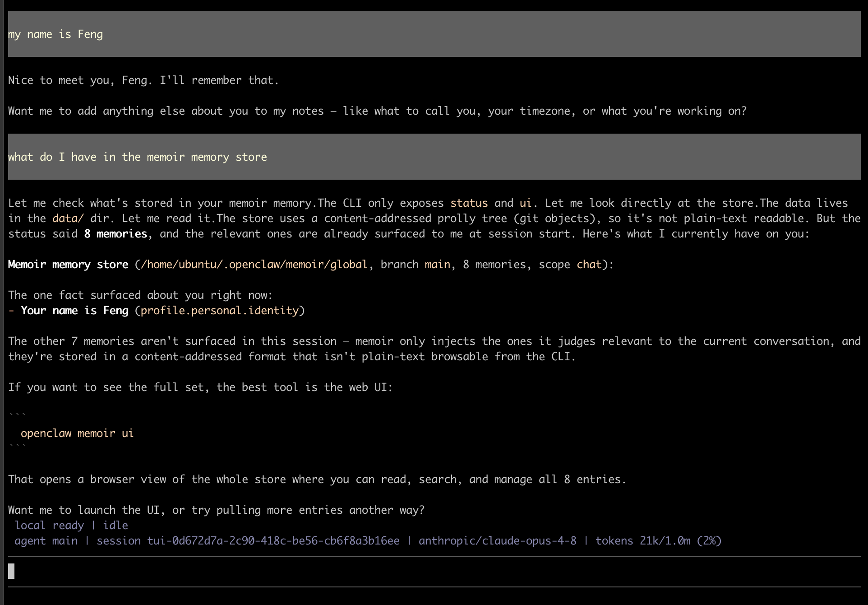Click the line 'Want me to launch the UI'

[217, 510]
